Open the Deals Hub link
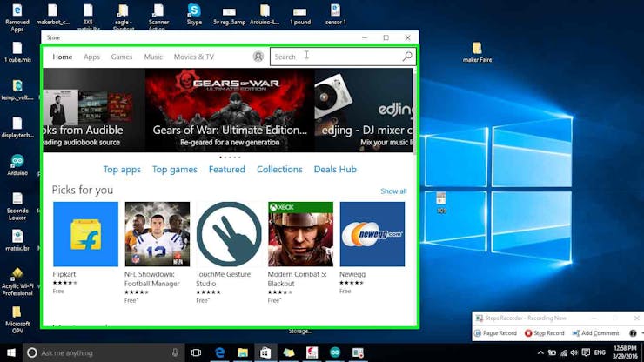Viewport: 644px width, 362px height. click(335, 170)
